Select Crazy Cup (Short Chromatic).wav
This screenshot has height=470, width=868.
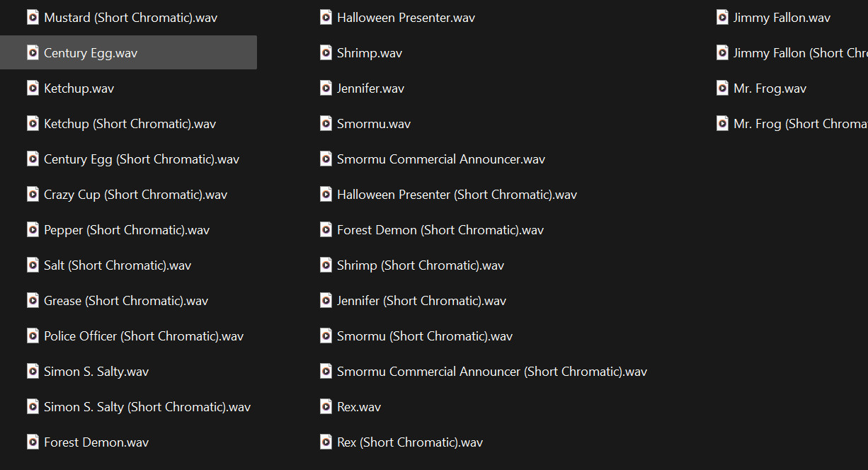click(x=136, y=194)
